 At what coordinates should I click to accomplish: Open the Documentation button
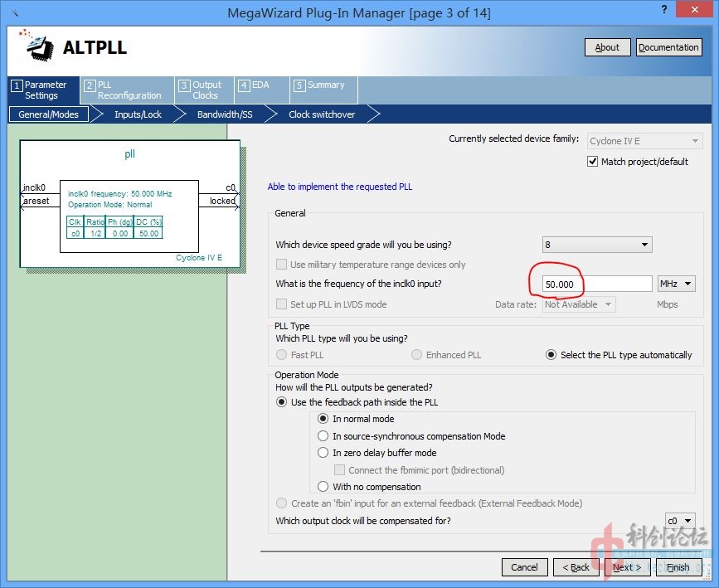[668, 47]
